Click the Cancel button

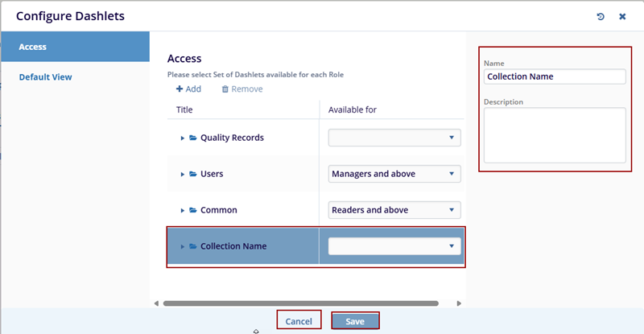[x=299, y=321]
